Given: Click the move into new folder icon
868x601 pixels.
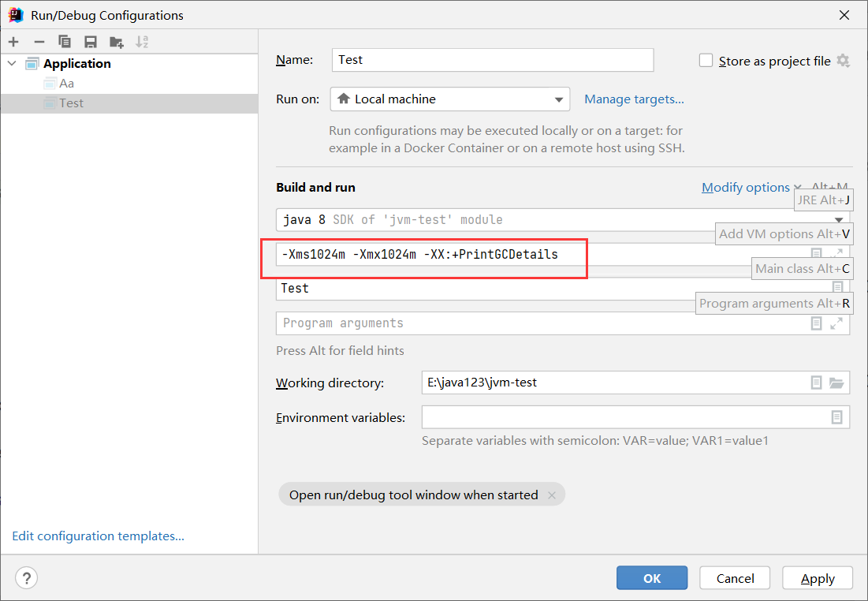Looking at the screenshot, I should point(117,42).
